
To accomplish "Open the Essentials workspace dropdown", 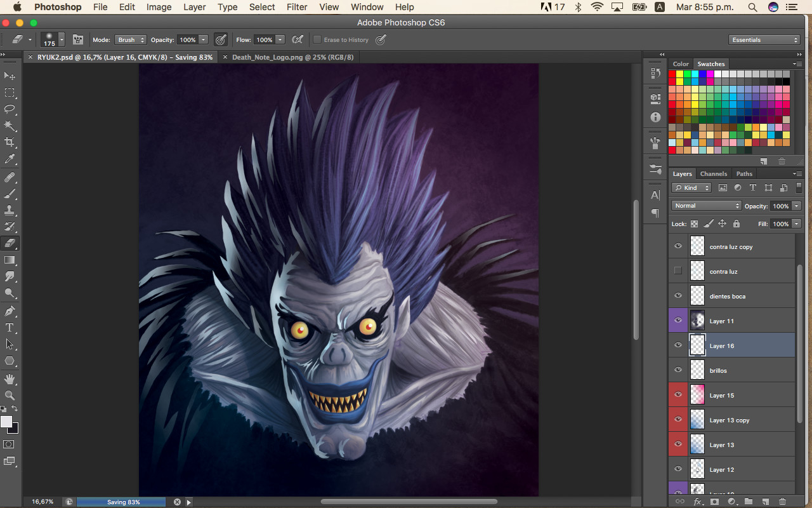I will (764, 39).
